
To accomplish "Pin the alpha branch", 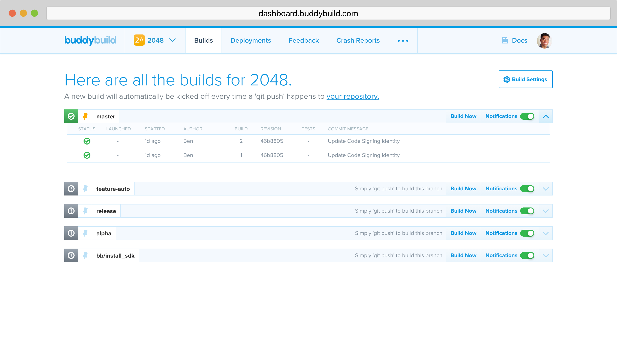I will tap(85, 233).
